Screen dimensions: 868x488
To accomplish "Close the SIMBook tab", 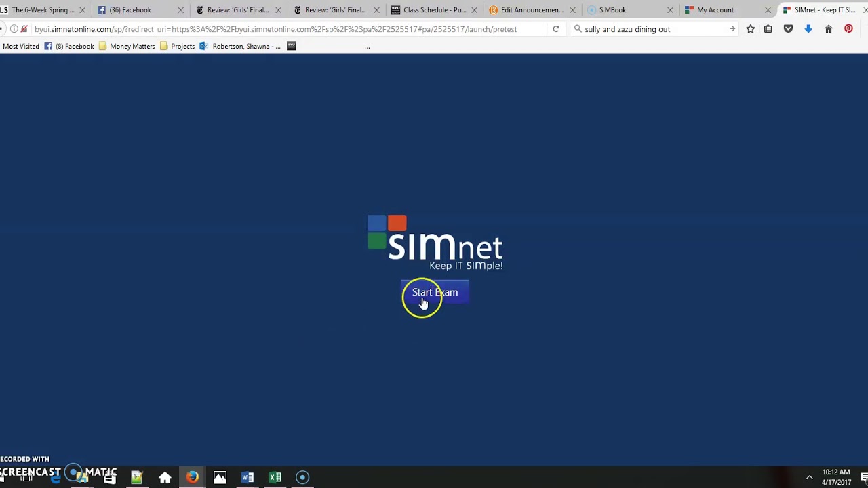I will (670, 10).
